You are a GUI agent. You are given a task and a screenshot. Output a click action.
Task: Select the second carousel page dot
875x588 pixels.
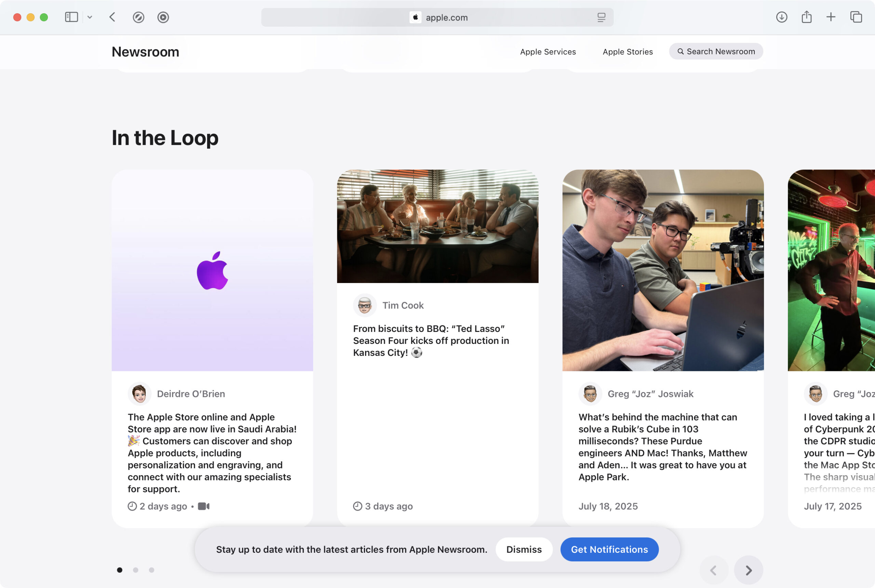[x=135, y=570]
